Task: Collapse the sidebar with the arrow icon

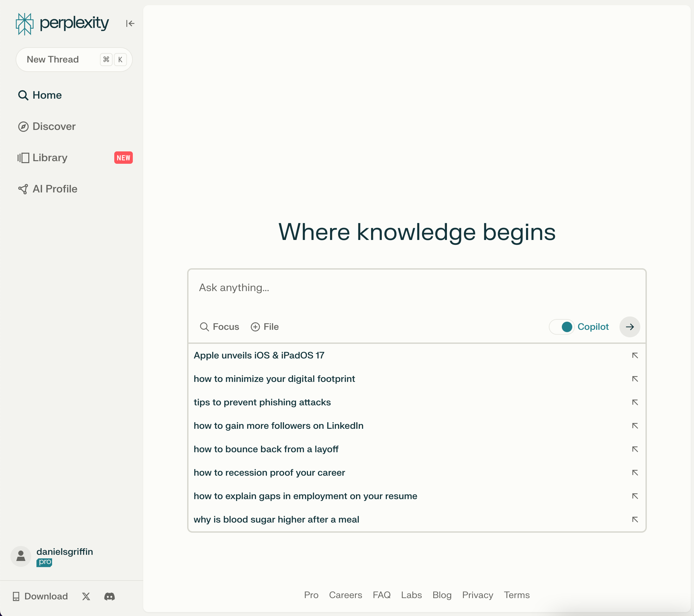Action: 130,23
